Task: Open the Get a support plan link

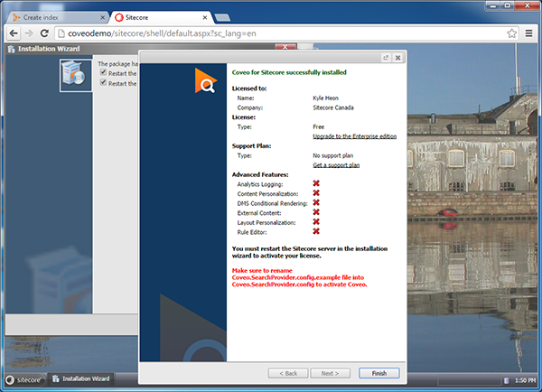Action: 336,165
